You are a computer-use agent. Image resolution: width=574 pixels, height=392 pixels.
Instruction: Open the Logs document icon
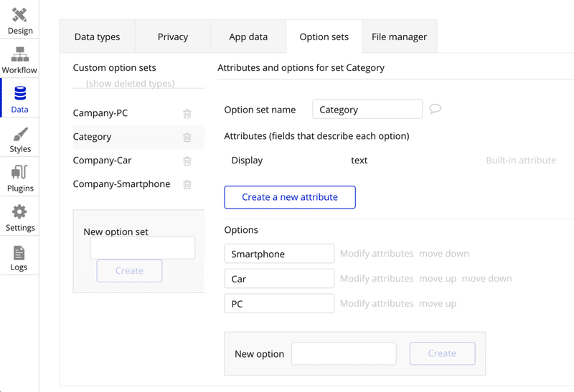click(x=19, y=253)
